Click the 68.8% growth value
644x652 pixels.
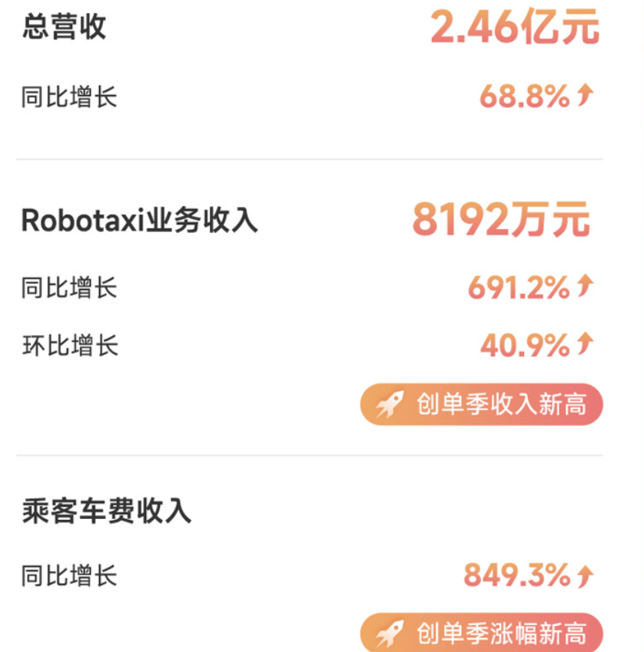pos(525,96)
